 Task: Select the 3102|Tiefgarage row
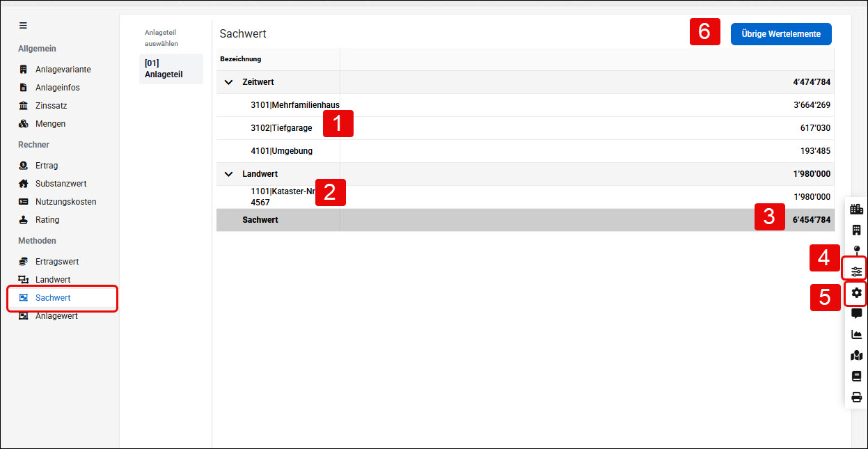pos(525,128)
